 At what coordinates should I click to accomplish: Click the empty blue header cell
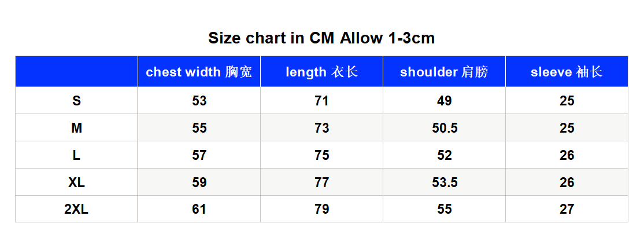coord(76,72)
